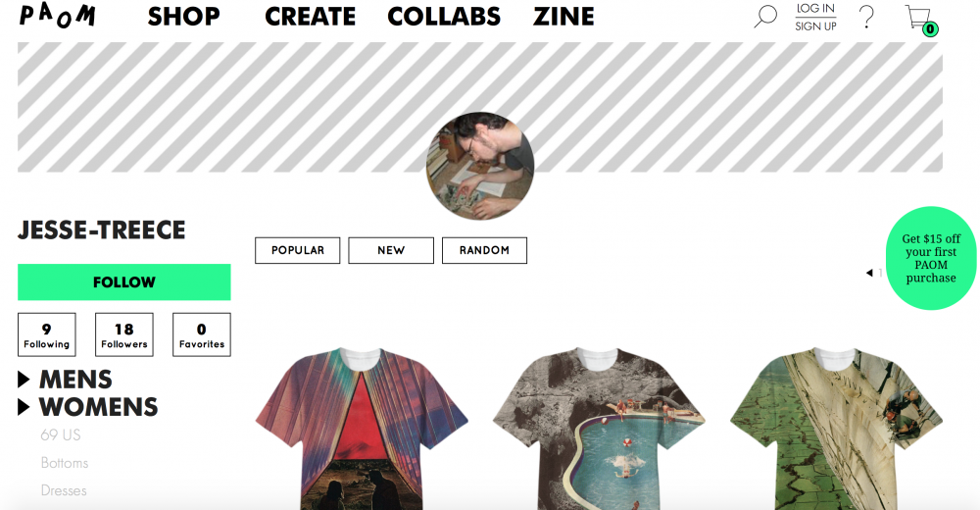Viewport: 980px width, 510px height.
Task: Click Jesse-Treece's round profile photo
Action: (480, 166)
